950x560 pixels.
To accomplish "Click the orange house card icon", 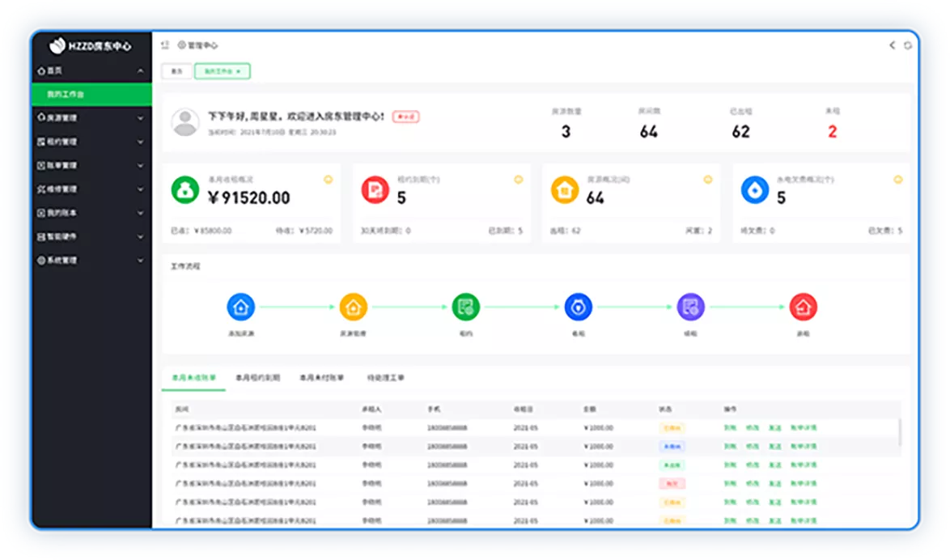I will (x=565, y=189).
